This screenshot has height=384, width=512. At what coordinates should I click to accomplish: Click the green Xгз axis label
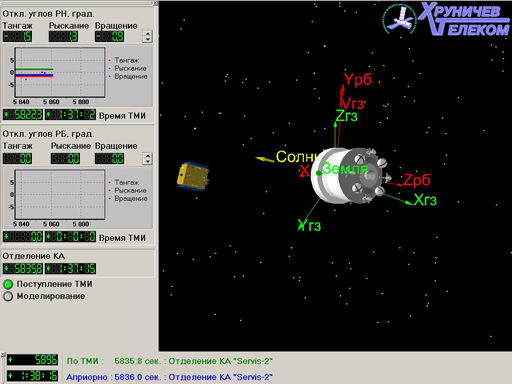tap(425, 200)
